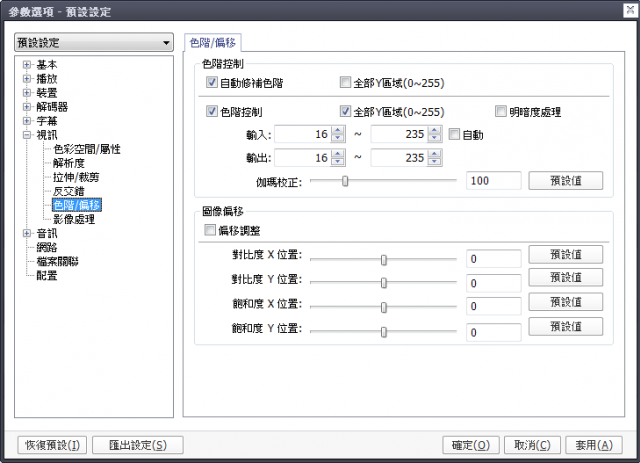The width and height of the screenshot is (640, 463).
Task: Click the 輸出 maximum field showing 235
Action: click(400, 158)
